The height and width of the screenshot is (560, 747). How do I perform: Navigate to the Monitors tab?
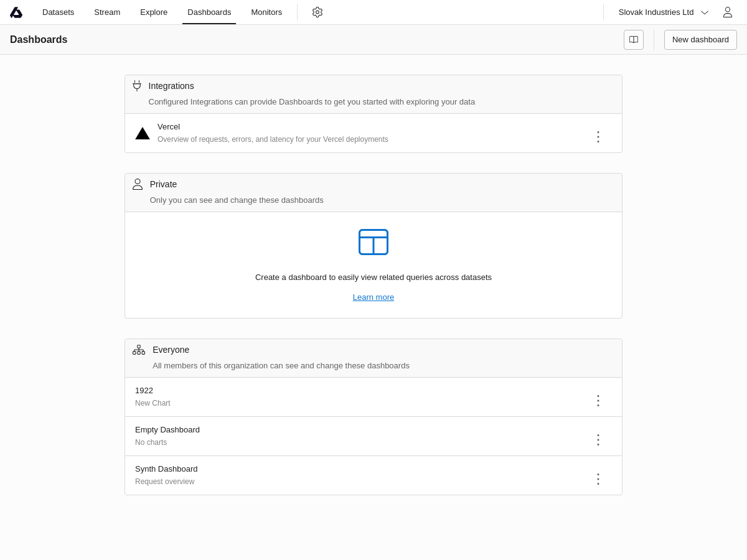pos(266,12)
